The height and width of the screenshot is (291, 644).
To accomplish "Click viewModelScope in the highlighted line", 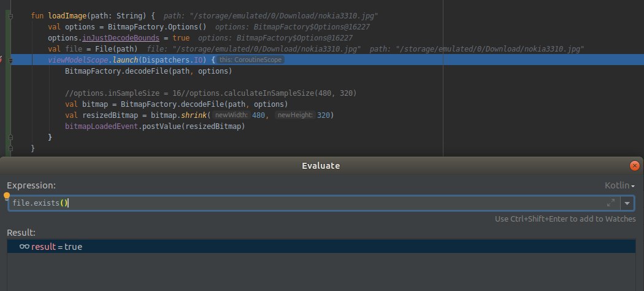I will (79, 60).
